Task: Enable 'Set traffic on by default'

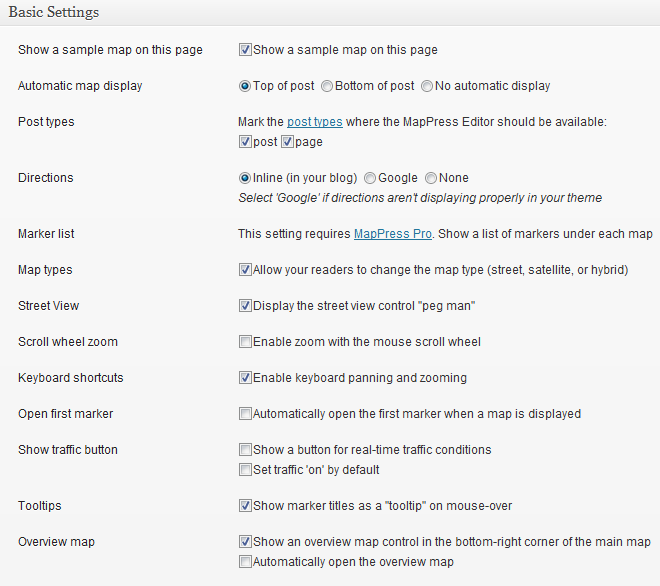Action: (245, 470)
